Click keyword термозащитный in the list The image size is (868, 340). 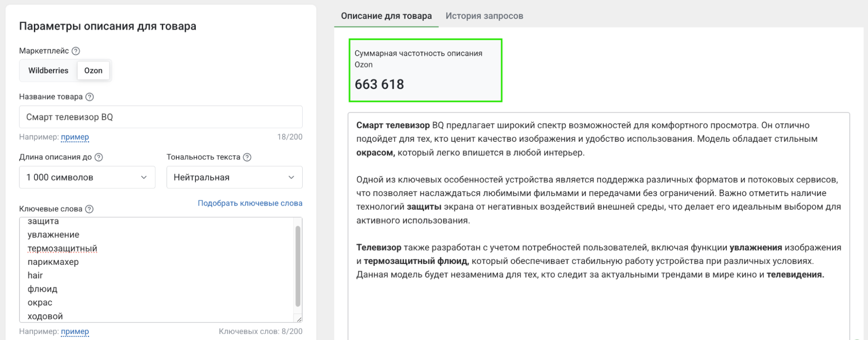click(62, 248)
